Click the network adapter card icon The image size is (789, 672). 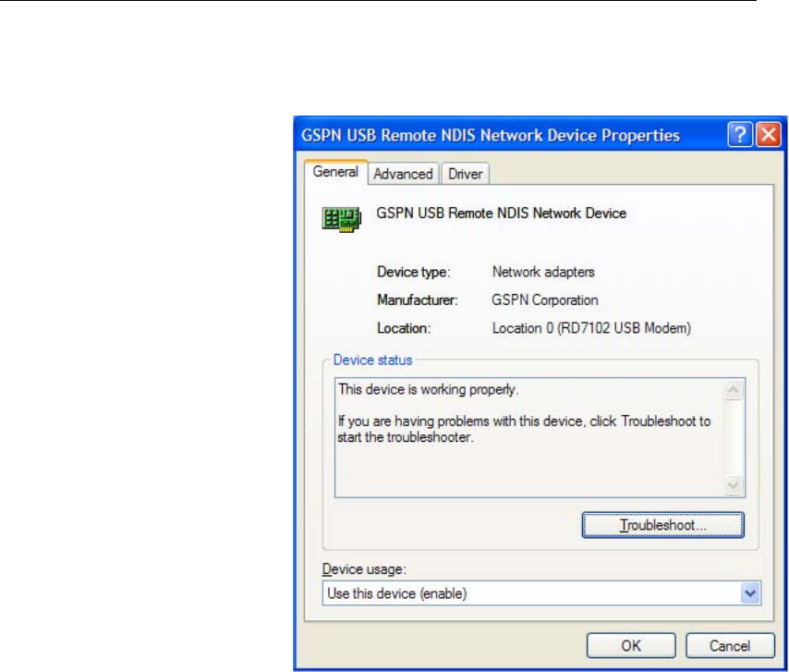[342, 219]
